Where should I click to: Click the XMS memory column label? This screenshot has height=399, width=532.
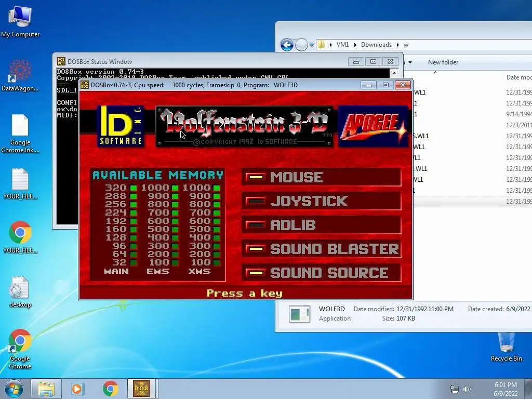click(x=199, y=271)
